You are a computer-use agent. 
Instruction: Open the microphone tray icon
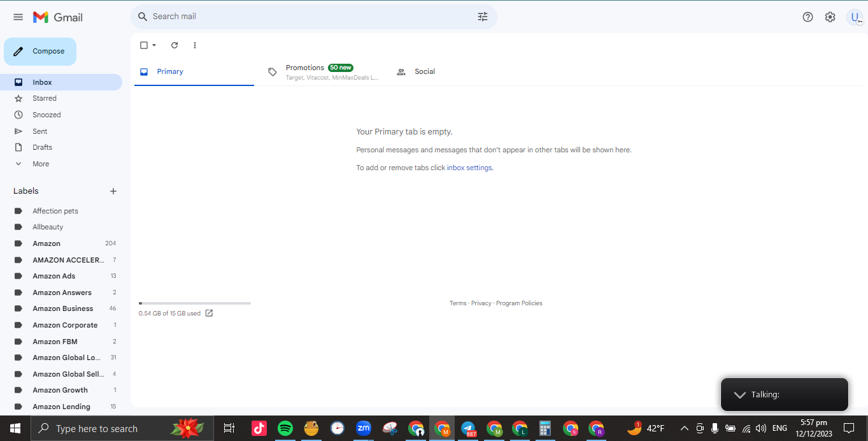click(x=715, y=428)
